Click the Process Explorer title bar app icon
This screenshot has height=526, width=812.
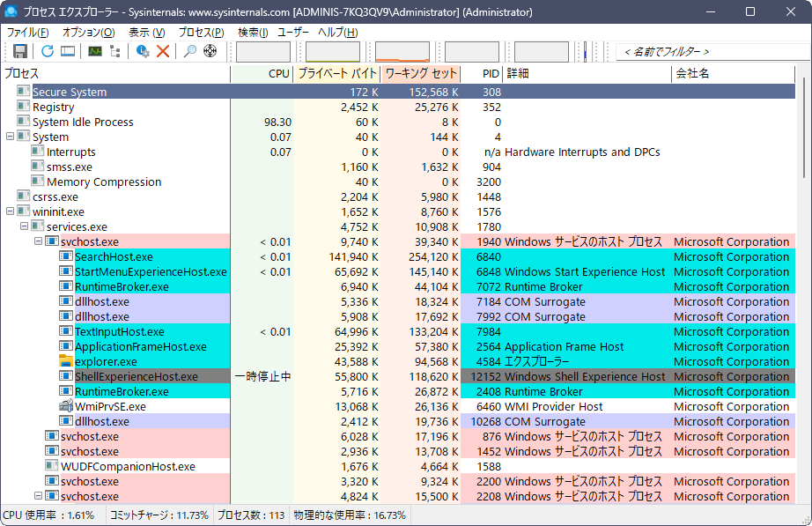coord(11,11)
